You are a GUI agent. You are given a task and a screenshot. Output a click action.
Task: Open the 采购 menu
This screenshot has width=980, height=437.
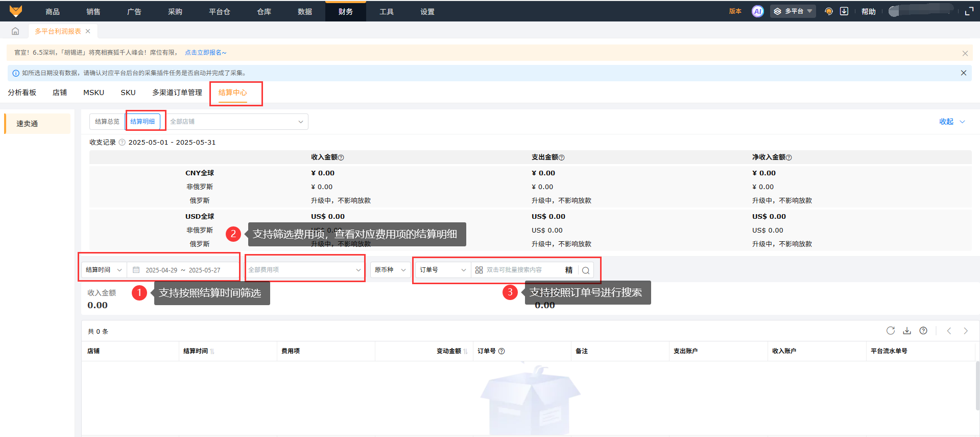[175, 11]
